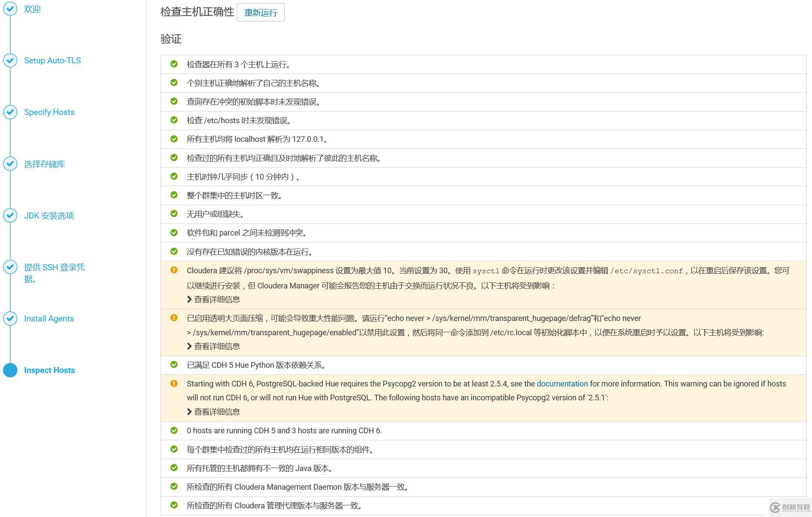
Task: Click text 主机时钟几乎同步（10 分钟内）
Action: tap(244, 177)
